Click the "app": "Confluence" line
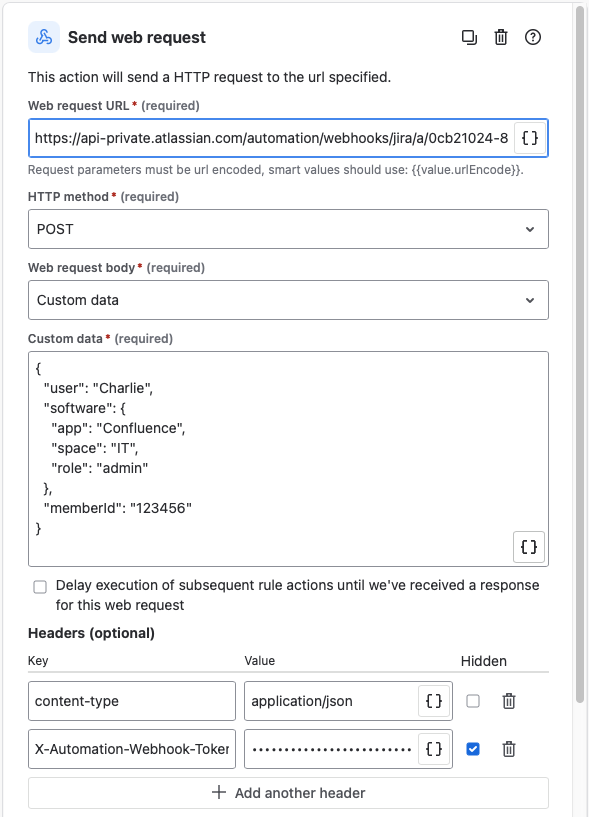589x817 pixels. (x=118, y=428)
